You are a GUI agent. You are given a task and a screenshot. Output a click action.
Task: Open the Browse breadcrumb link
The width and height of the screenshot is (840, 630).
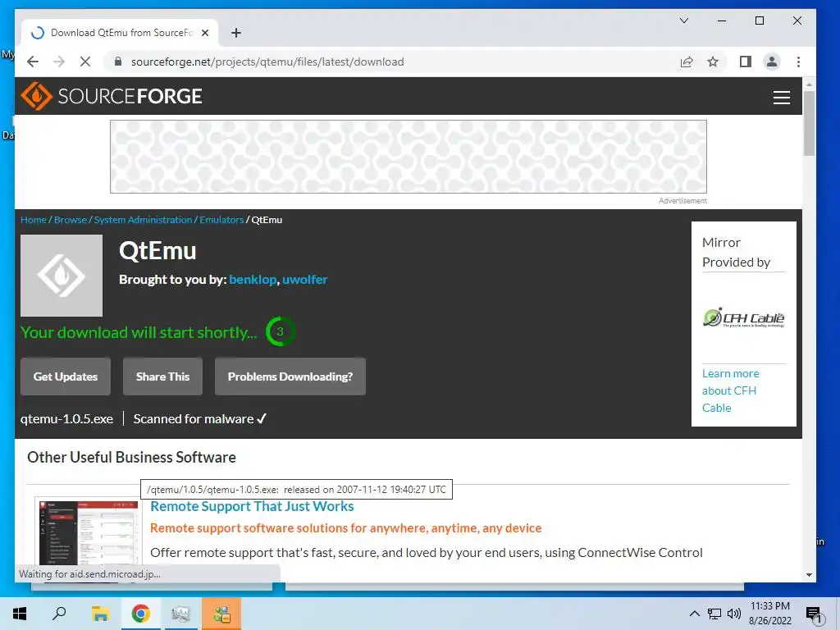click(71, 220)
